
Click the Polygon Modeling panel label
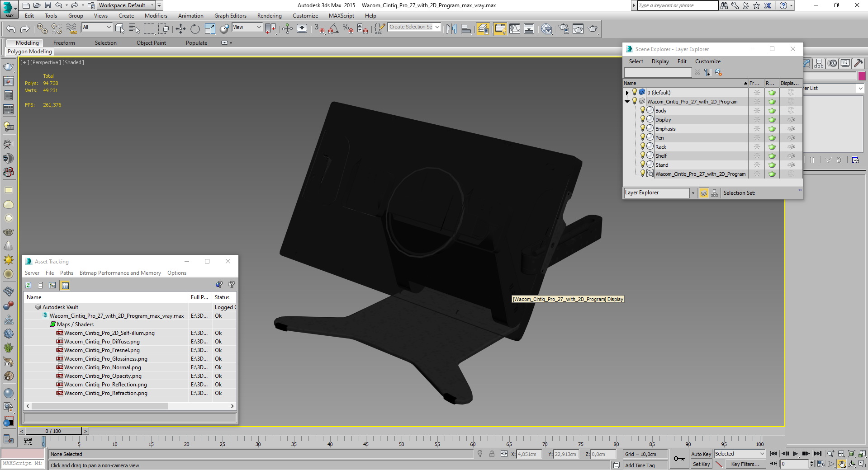tap(30, 52)
